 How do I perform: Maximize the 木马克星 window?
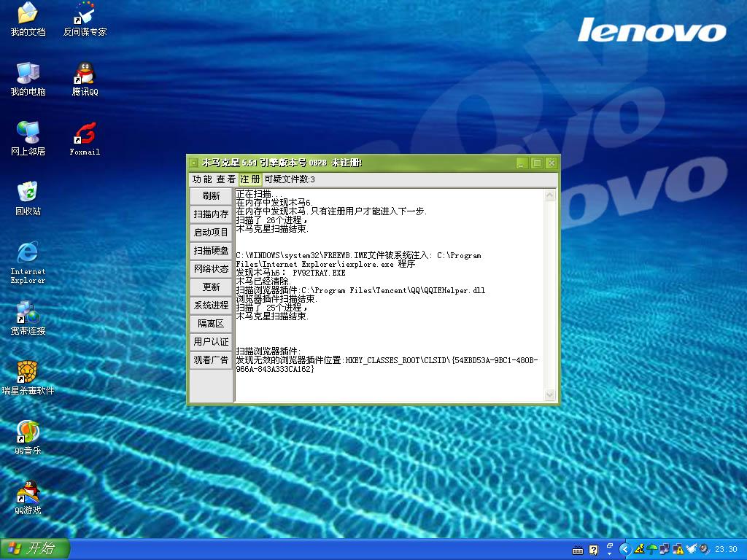point(537,163)
